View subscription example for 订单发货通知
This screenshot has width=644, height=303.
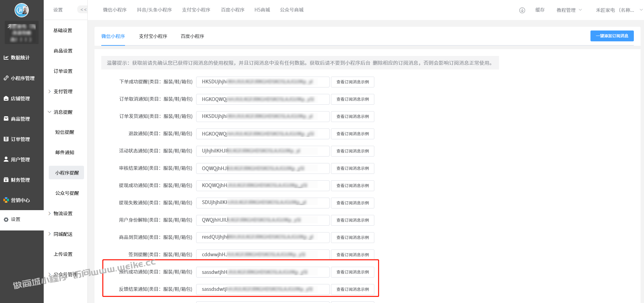(352, 117)
